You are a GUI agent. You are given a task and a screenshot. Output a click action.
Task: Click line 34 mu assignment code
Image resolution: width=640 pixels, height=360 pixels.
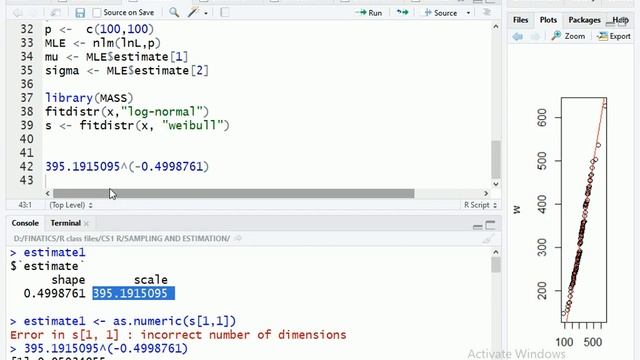pos(116,57)
